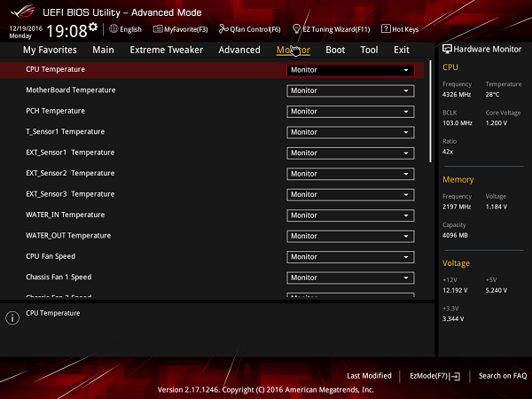Viewport: 532px width, 399px height.
Task: Click the 1.184 V memory voltage value
Action: 496,207
